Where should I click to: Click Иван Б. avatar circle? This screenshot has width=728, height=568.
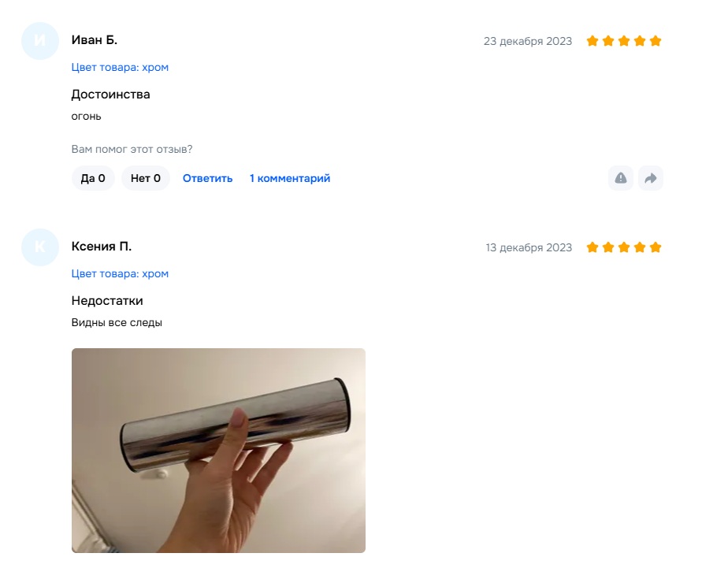coord(40,41)
